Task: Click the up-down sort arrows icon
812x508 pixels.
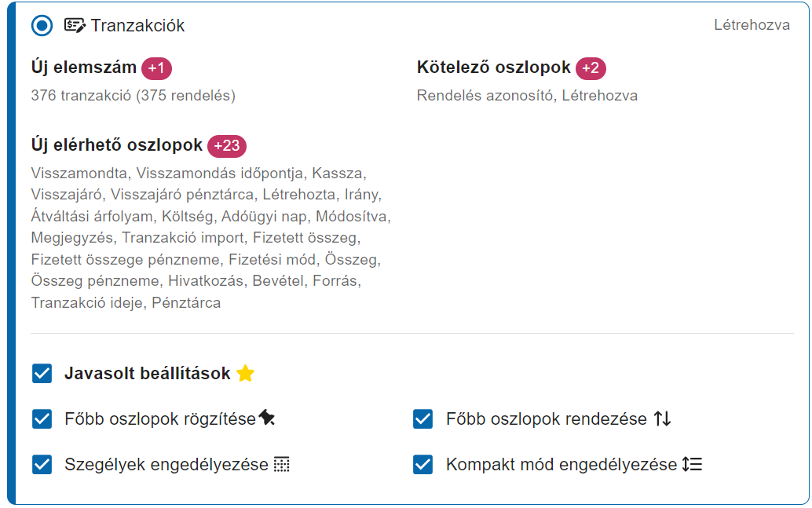Action: point(662,418)
